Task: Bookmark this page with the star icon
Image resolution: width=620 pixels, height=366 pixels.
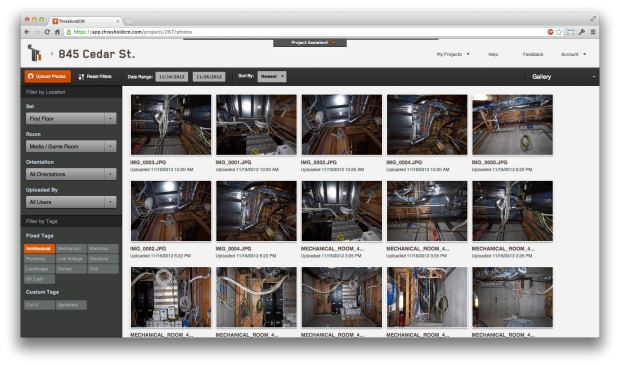Action: tap(559, 32)
